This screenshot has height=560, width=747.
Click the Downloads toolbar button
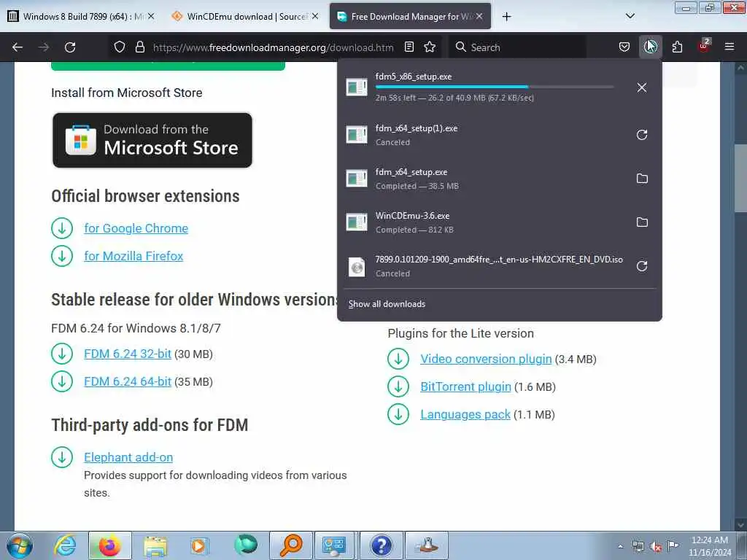coord(650,47)
